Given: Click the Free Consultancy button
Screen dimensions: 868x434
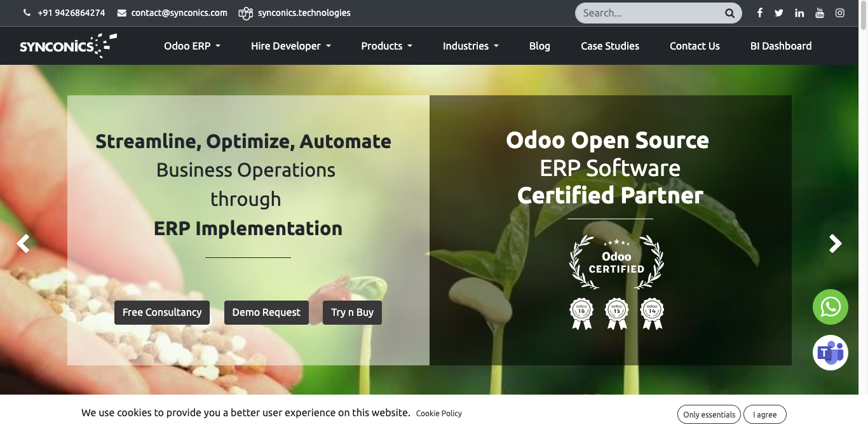Looking at the screenshot, I should click(x=162, y=313).
